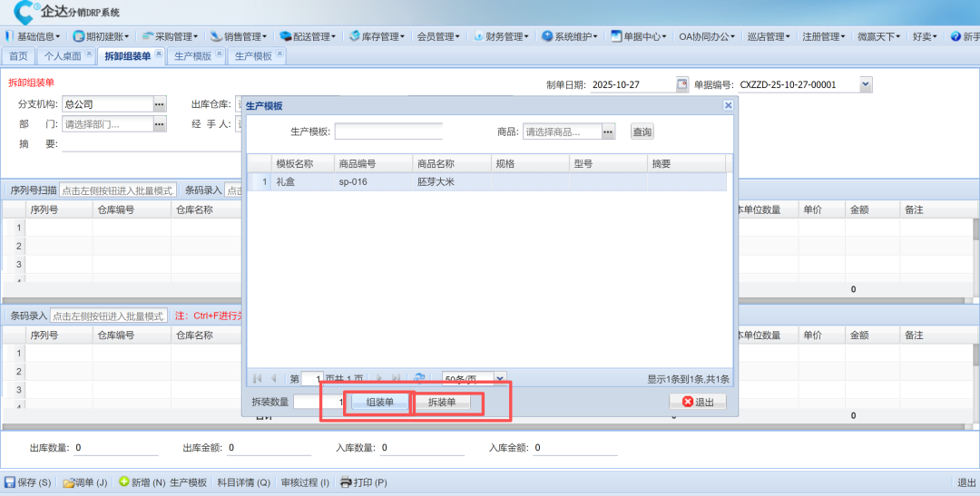Screen dimensions: 980x496
Task: Open the 注册管理 menu
Action: pyautogui.click(x=824, y=37)
